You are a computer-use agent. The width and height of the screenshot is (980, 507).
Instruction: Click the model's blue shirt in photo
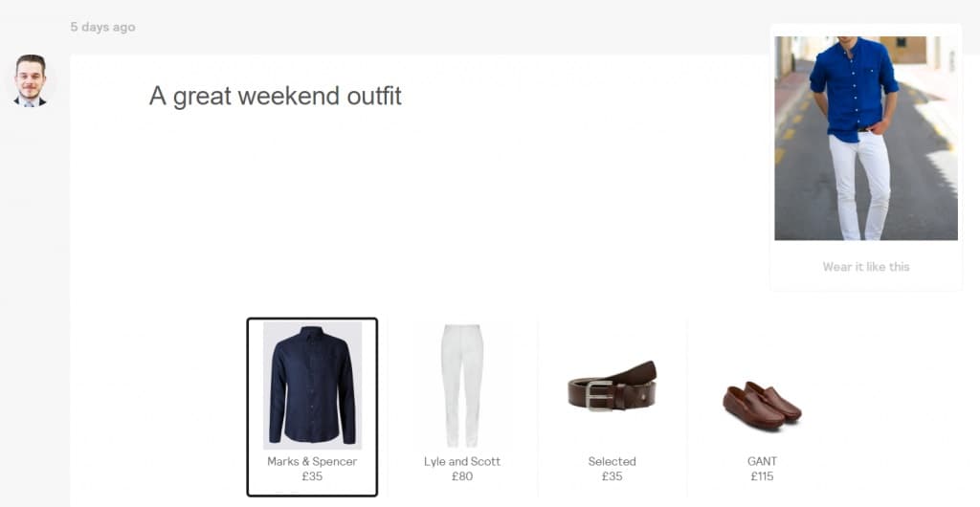point(853,87)
